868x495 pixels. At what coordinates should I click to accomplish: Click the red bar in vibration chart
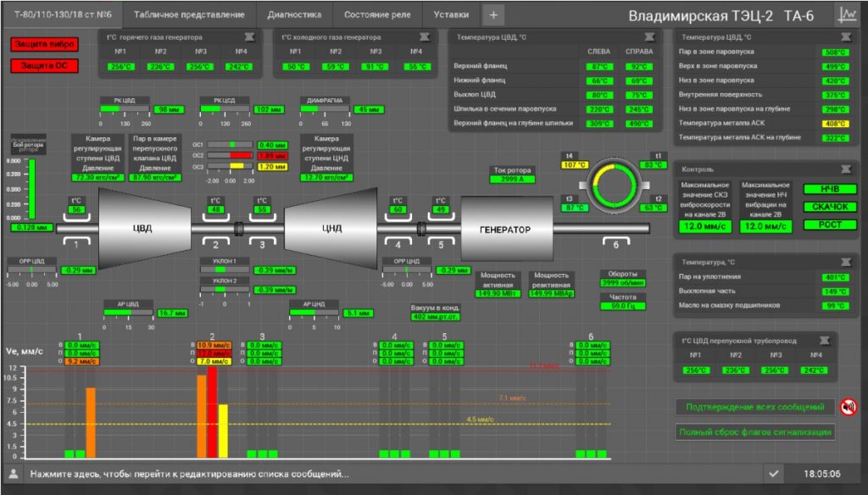click(x=212, y=413)
